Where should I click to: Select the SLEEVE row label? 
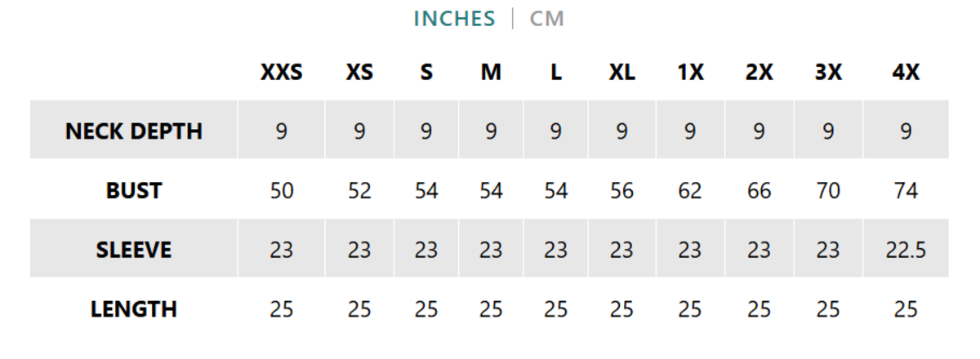click(134, 250)
